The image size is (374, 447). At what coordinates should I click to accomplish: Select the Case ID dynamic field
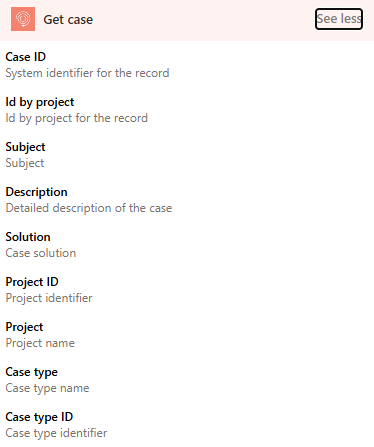point(187,65)
